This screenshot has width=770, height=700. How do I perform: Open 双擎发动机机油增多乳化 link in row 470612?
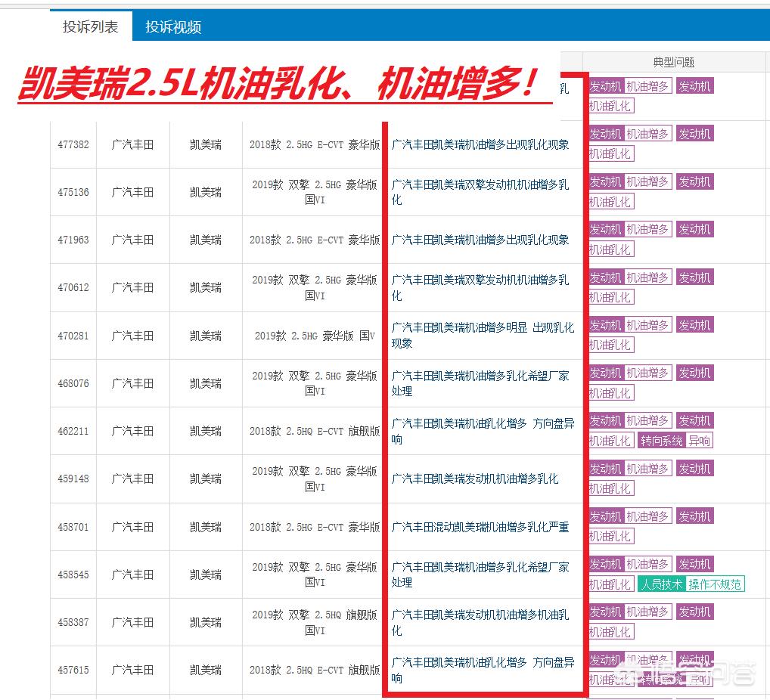click(x=480, y=288)
